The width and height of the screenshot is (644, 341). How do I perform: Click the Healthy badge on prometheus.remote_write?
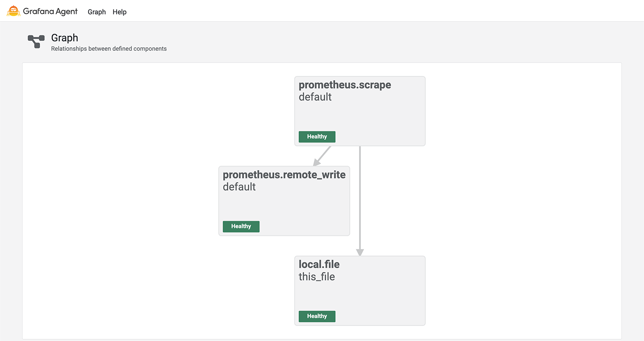pos(241,226)
